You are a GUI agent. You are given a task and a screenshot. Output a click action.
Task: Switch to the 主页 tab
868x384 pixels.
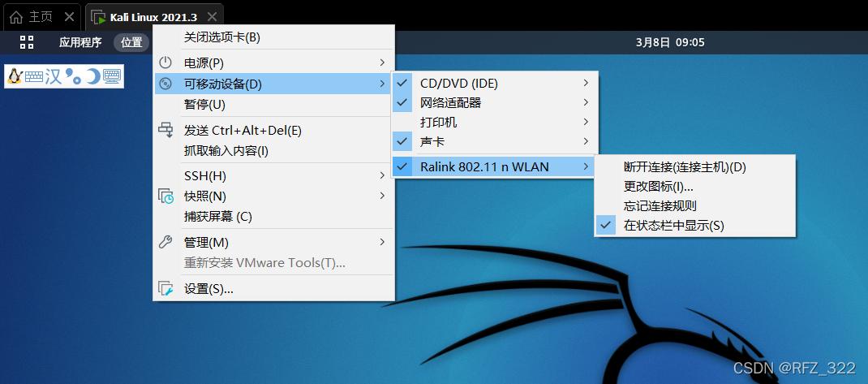coord(41,17)
